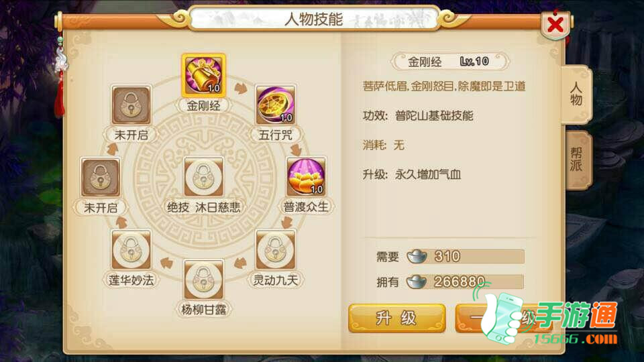Click the orange one-key upgrade button

point(503,318)
